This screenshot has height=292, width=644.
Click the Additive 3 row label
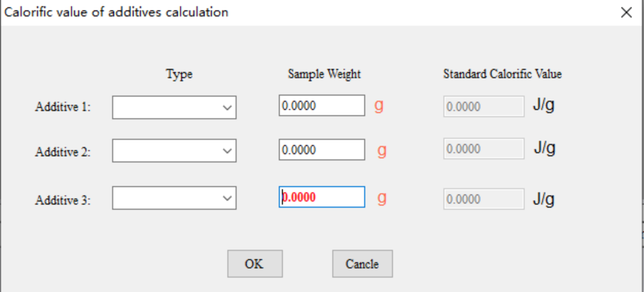(63, 200)
